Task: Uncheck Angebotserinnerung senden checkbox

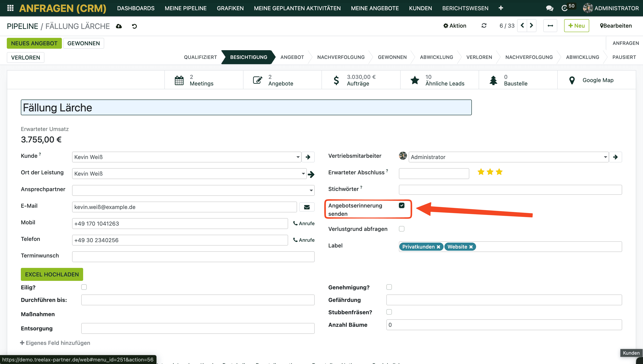Action: point(401,206)
